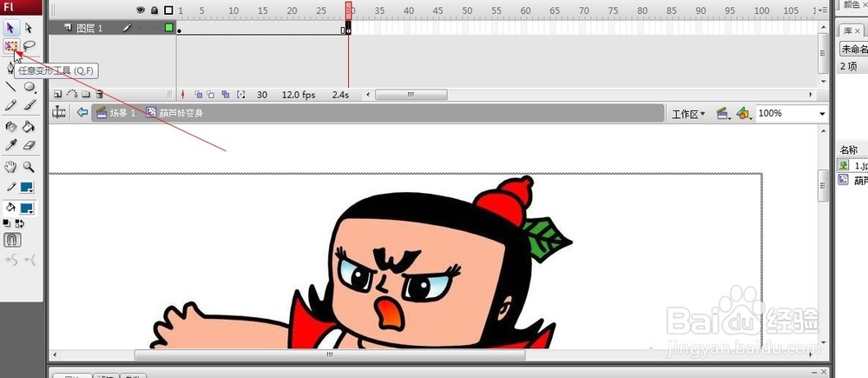Viewport: 868px width, 378px height.
Task: Click the insert new layer icon
Action: tap(58, 95)
